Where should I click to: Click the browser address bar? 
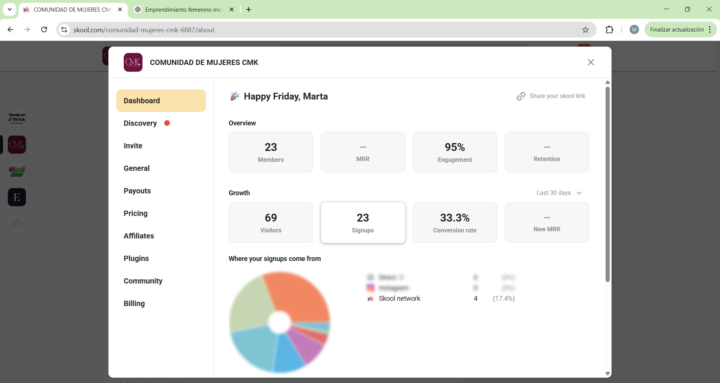click(x=326, y=30)
